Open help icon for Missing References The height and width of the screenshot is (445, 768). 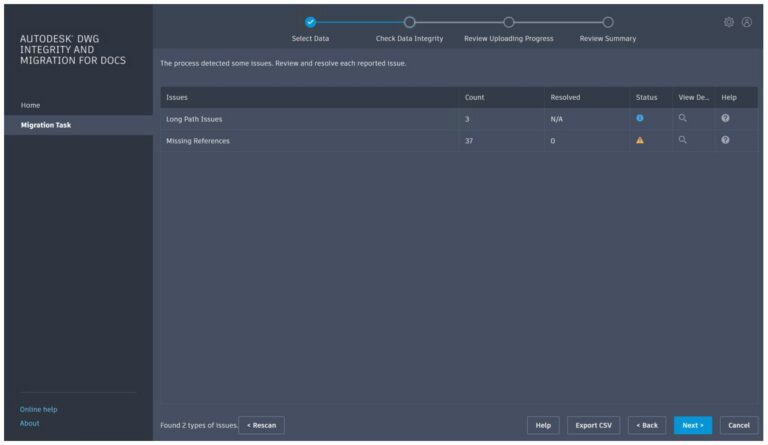tap(725, 140)
